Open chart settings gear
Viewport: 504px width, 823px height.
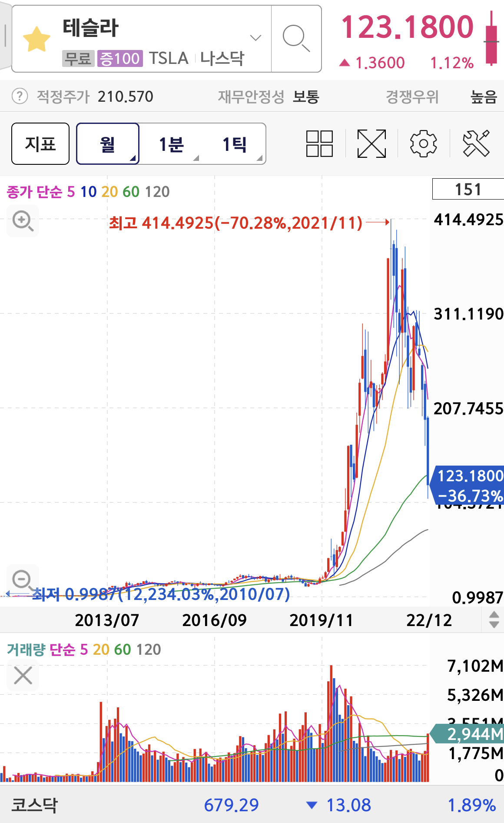pyautogui.click(x=424, y=143)
